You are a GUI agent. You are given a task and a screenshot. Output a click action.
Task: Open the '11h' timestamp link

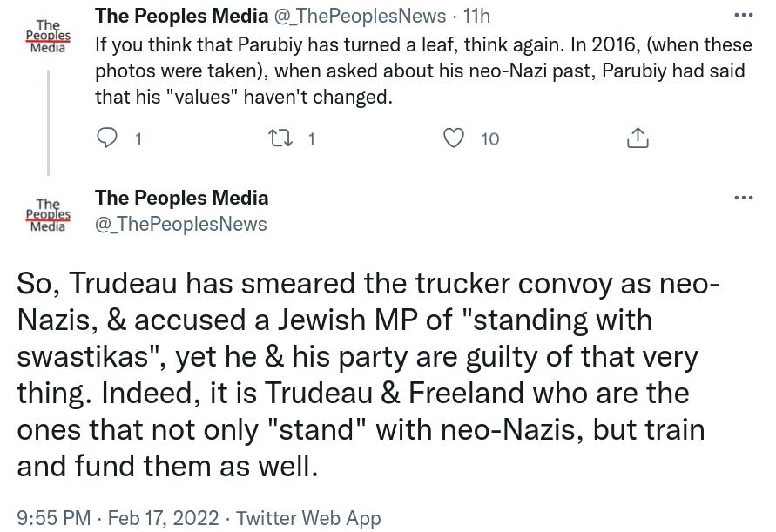(476, 16)
